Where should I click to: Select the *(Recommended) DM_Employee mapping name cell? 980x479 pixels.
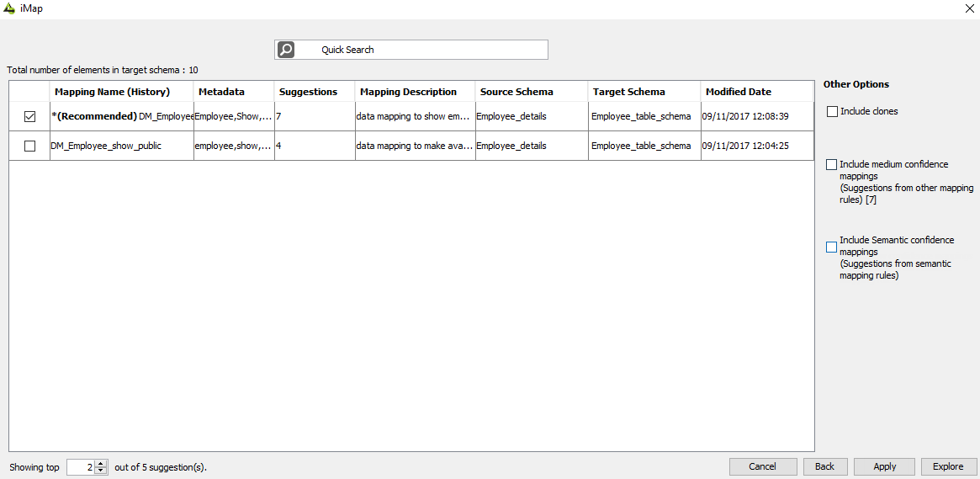[x=122, y=116]
